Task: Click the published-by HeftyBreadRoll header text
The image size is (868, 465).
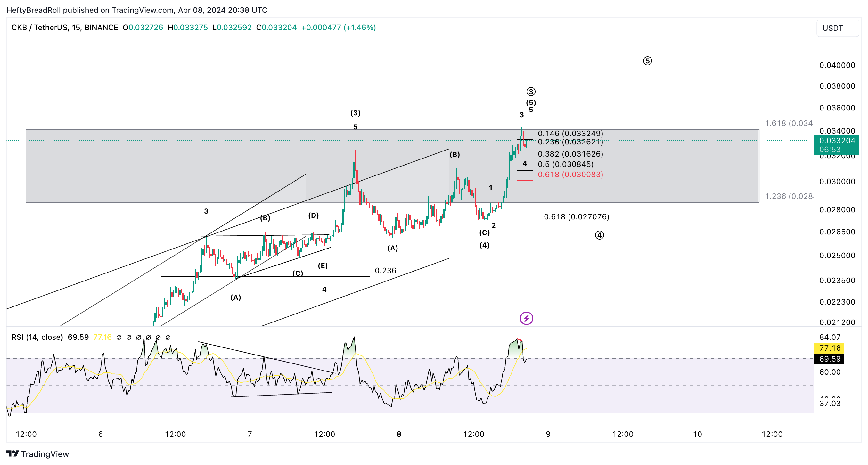Action: click(137, 10)
